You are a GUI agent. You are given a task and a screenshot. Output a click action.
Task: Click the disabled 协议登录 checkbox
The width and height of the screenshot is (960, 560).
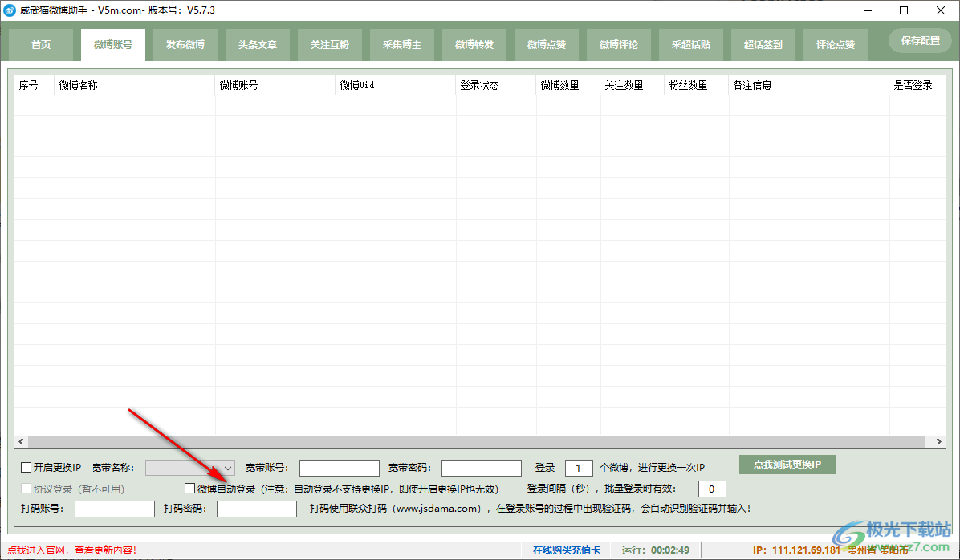(26, 489)
